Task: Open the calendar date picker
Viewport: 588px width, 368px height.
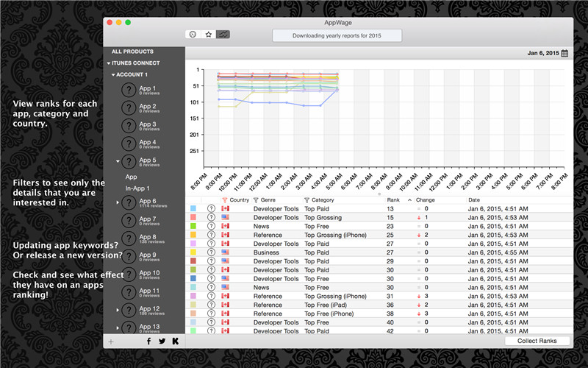Action: pos(564,54)
